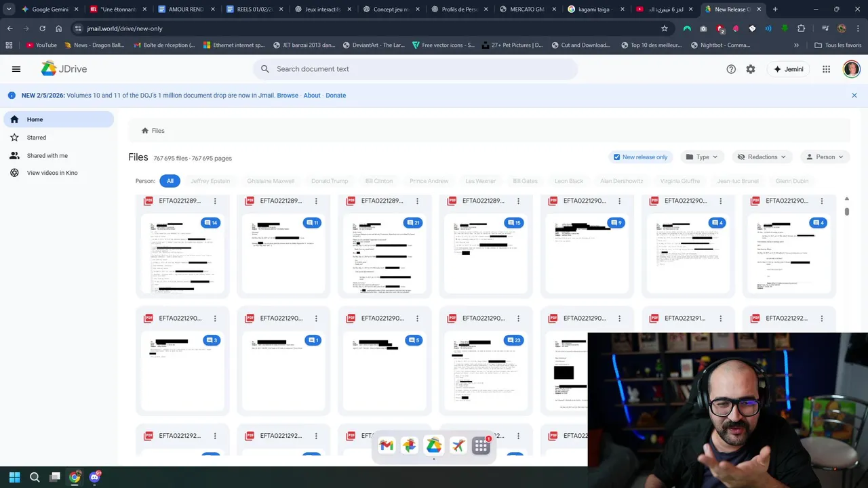Click the JDrive logo
868x488 pixels.
point(64,68)
